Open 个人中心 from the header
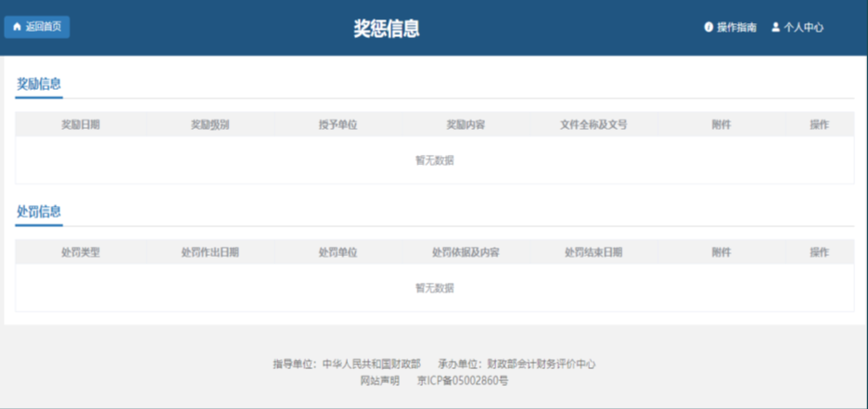 (803, 28)
